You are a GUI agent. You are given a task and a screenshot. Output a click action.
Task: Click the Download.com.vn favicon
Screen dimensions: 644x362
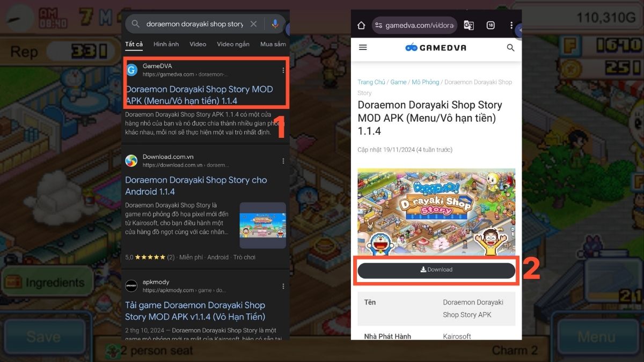[x=131, y=161]
